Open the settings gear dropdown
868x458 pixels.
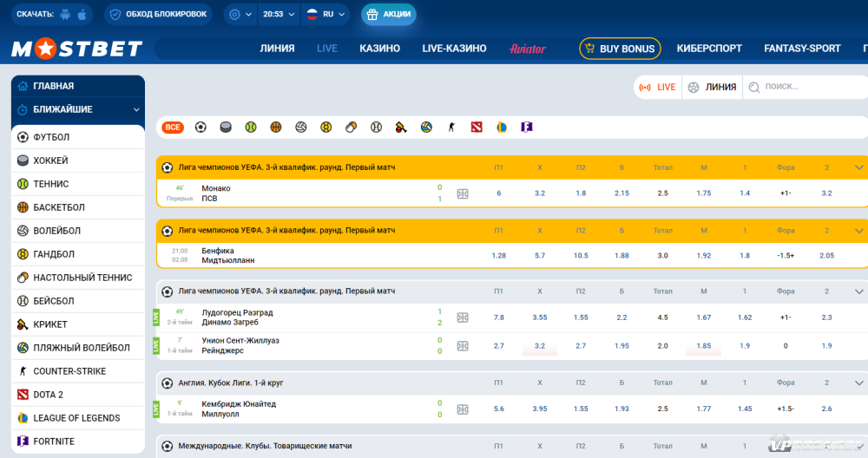point(239,15)
